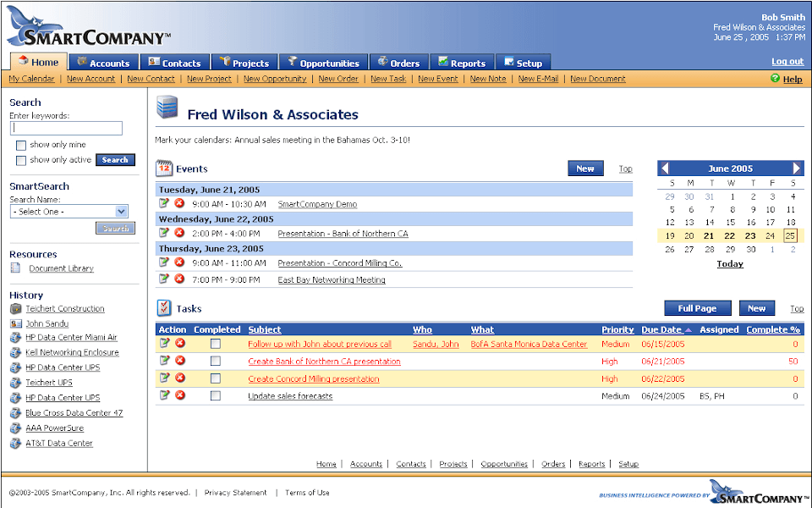Sort tasks by Who column

(422, 329)
